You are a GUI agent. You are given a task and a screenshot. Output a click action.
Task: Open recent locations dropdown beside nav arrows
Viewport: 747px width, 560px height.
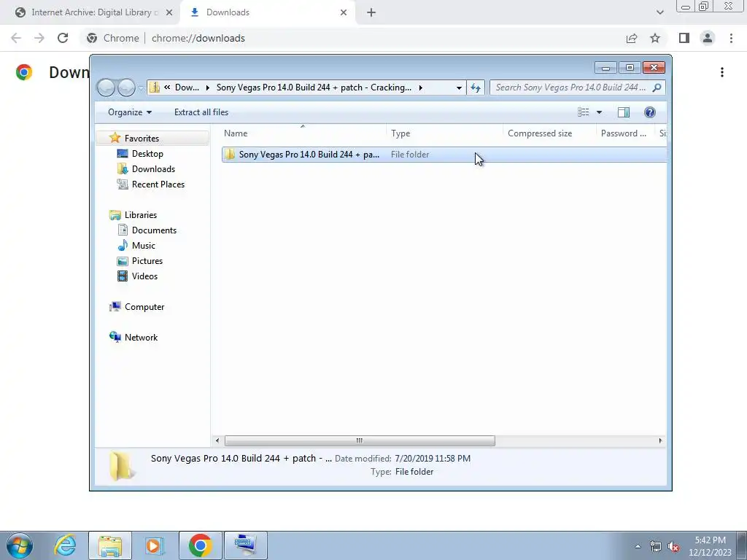[141, 88]
